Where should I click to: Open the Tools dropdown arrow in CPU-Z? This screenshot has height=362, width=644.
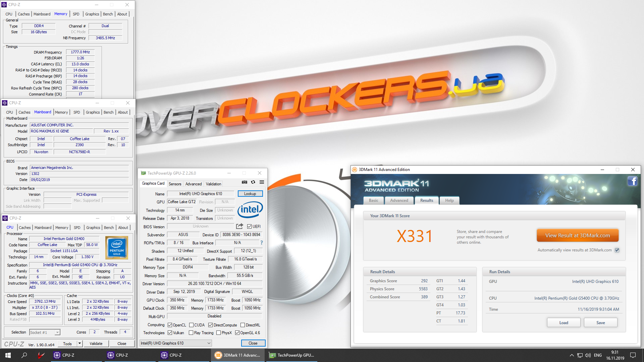79,344
